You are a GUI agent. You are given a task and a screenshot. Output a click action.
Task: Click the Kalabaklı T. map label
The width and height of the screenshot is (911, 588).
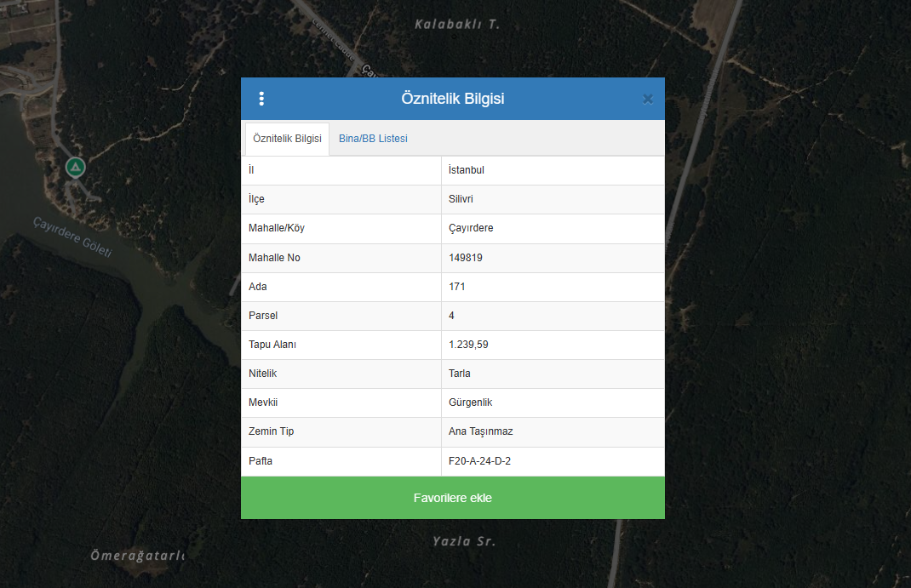(456, 24)
